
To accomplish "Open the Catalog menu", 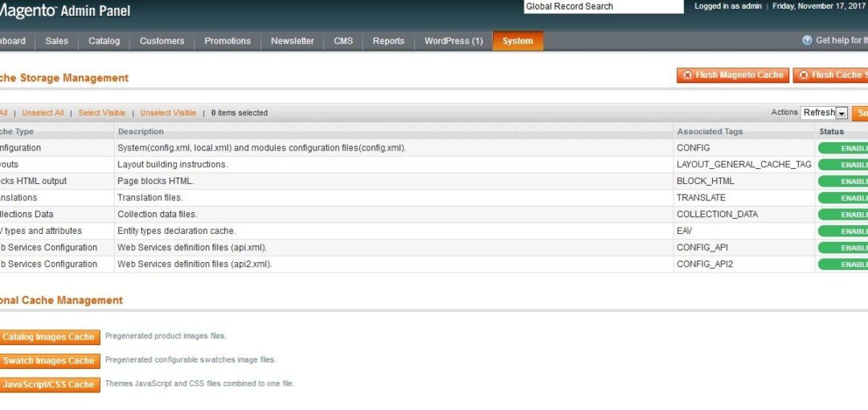I will point(104,41).
